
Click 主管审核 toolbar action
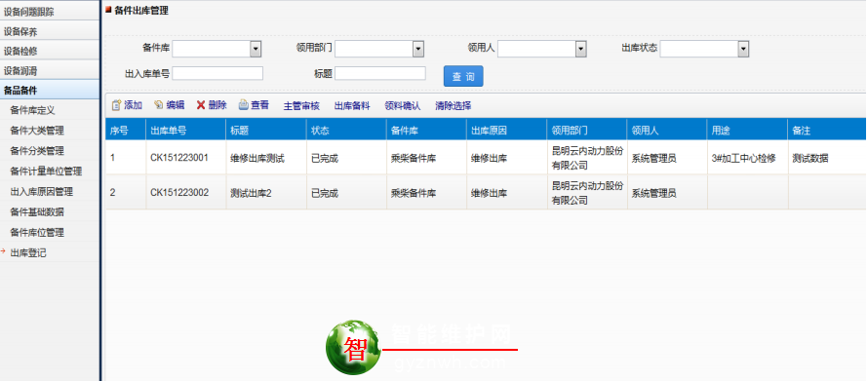(301, 105)
